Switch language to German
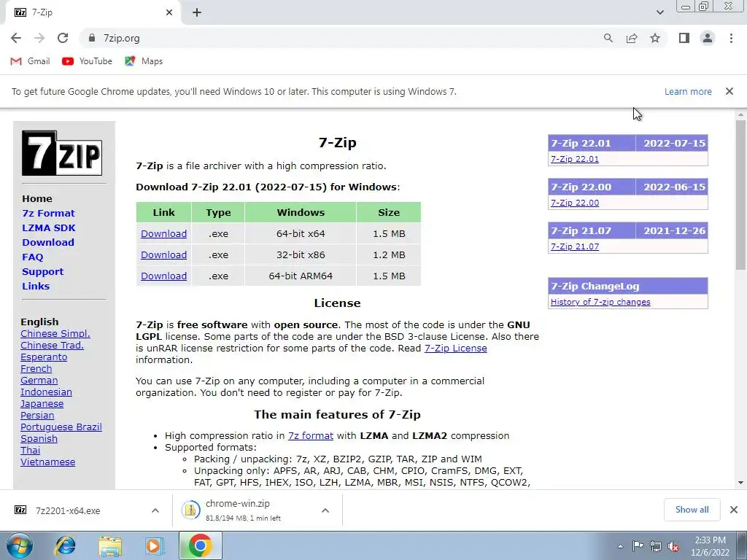The image size is (747, 560). [39, 381]
